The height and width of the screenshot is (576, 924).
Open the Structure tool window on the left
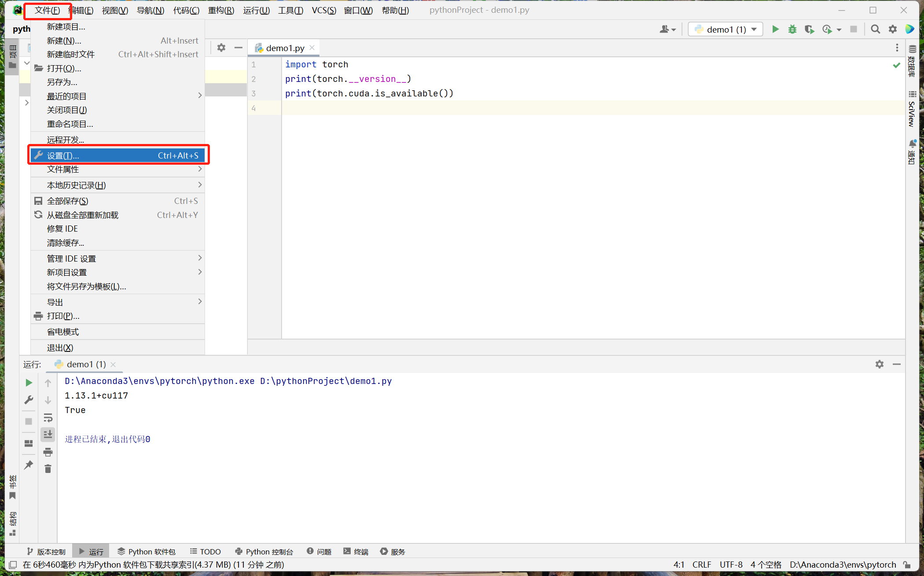(x=13, y=524)
